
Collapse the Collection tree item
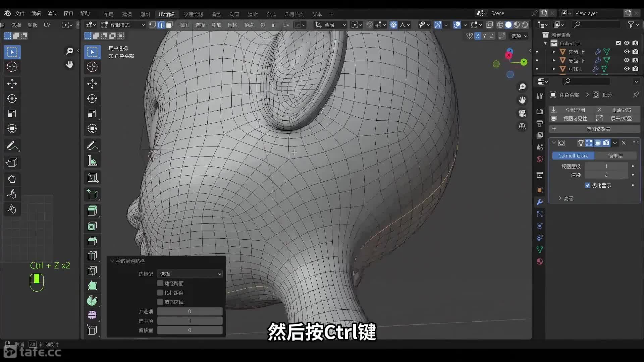[x=545, y=44]
